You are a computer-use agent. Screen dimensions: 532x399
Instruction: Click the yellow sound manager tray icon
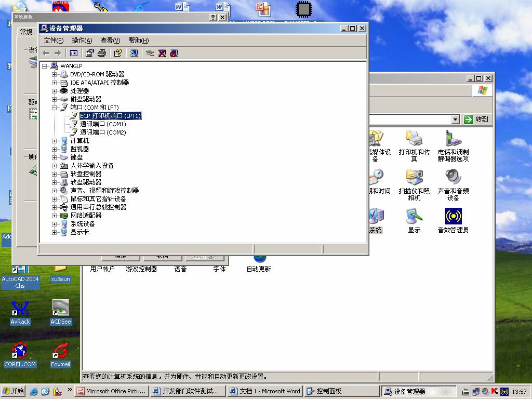504,392
